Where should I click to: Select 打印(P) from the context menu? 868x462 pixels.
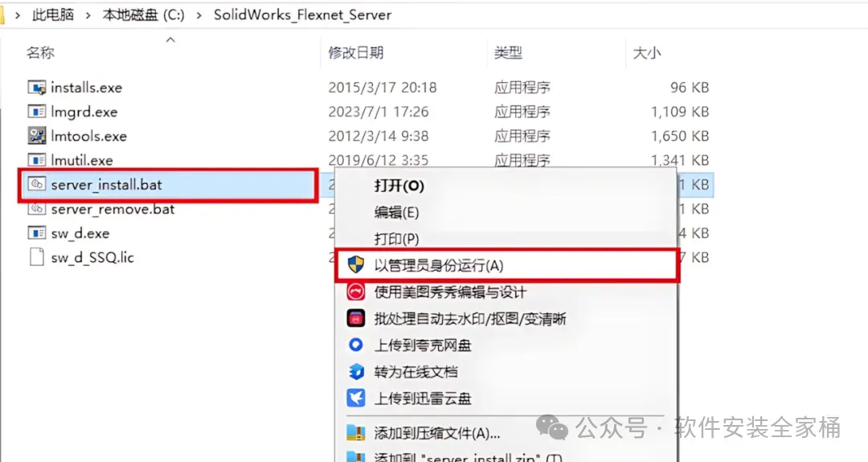tap(396, 239)
